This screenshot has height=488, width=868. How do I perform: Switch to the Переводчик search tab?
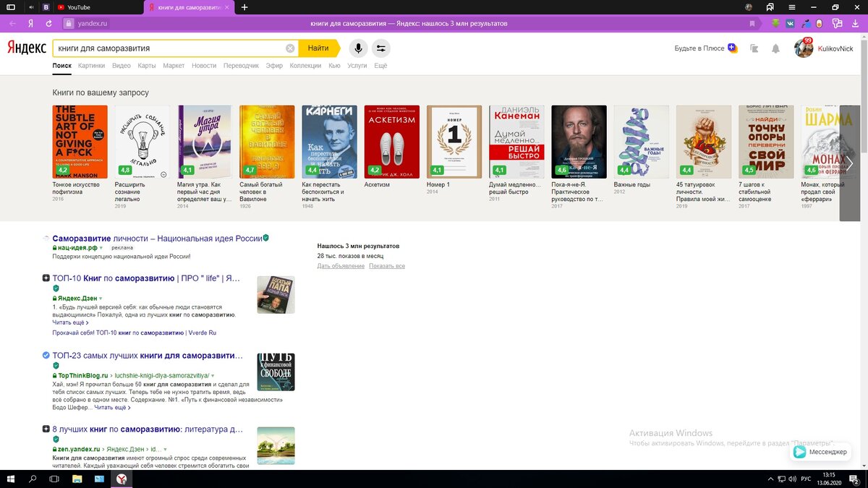tap(241, 66)
